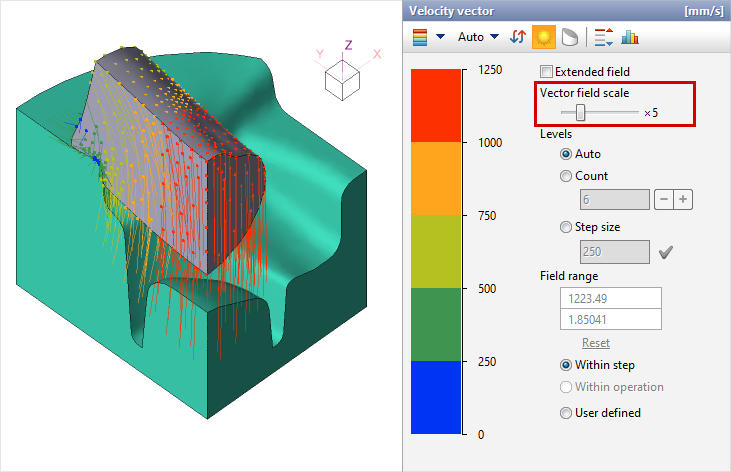The width and height of the screenshot is (731, 472).
Task: Open the histogram bar chart icon
Action: point(630,37)
